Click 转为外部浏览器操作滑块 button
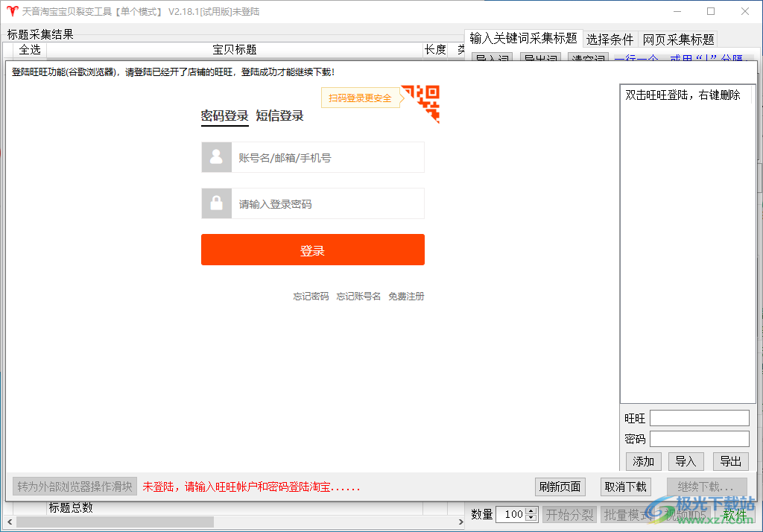Screen dimensions: 763x532 point(75,487)
